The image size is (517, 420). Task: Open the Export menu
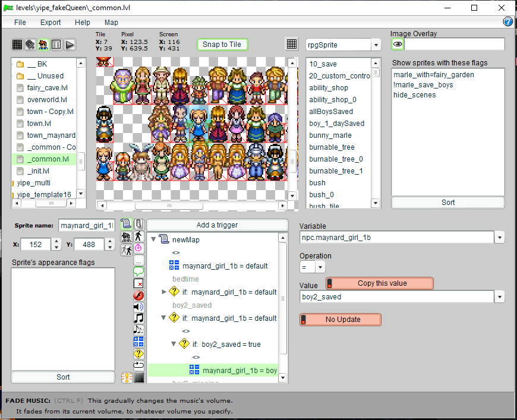[x=51, y=23]
